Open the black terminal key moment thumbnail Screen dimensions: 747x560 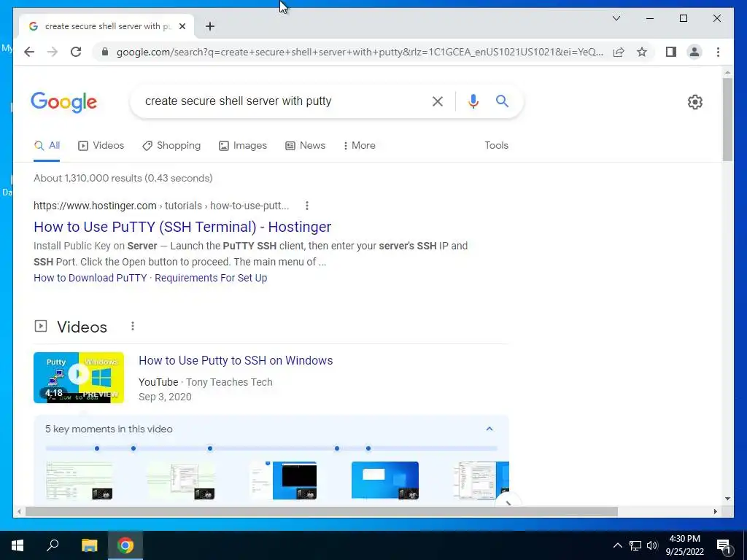point(283,481)
